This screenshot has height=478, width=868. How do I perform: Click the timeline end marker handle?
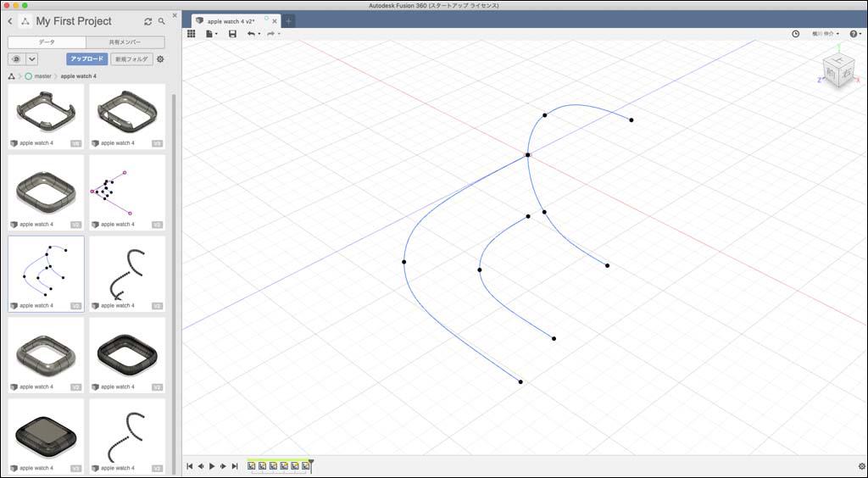coord(311,464)
